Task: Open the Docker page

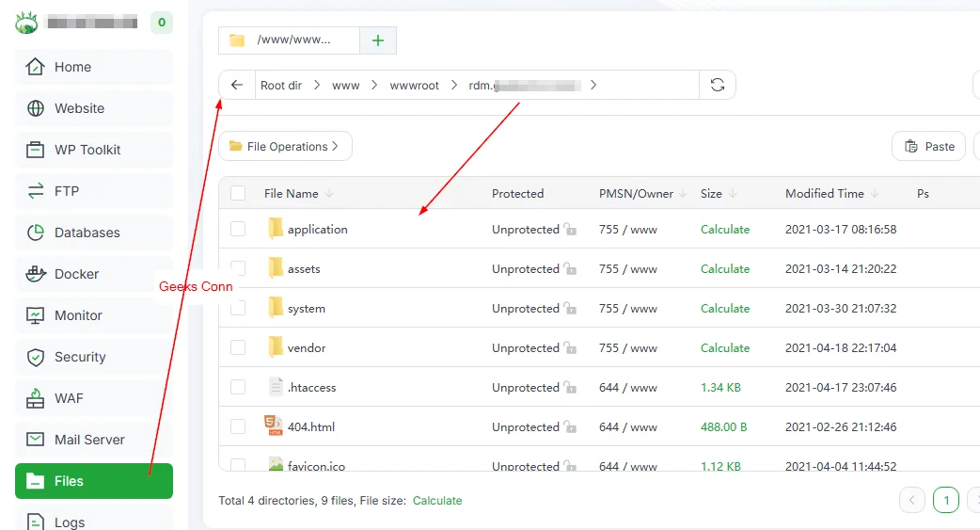Action: (94, 274)
